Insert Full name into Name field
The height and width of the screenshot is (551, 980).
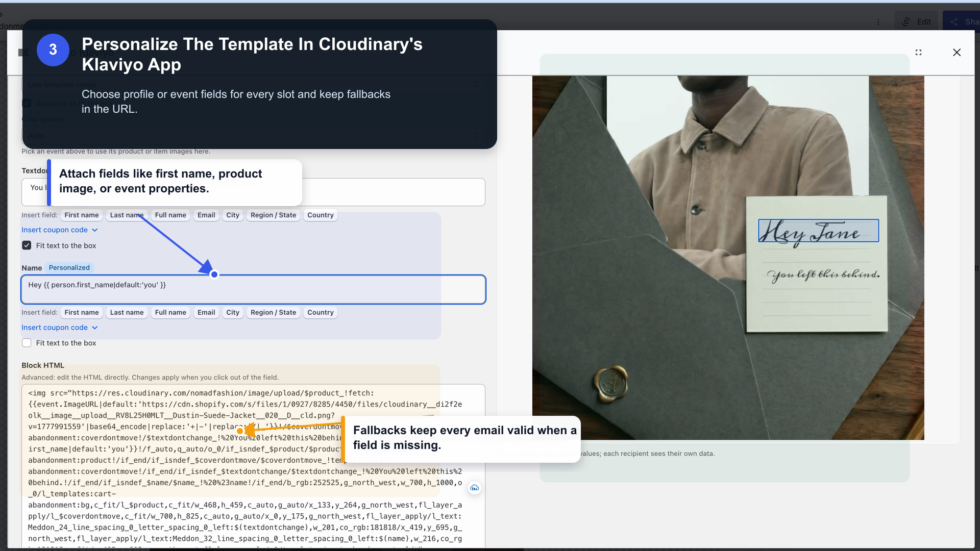170,313
